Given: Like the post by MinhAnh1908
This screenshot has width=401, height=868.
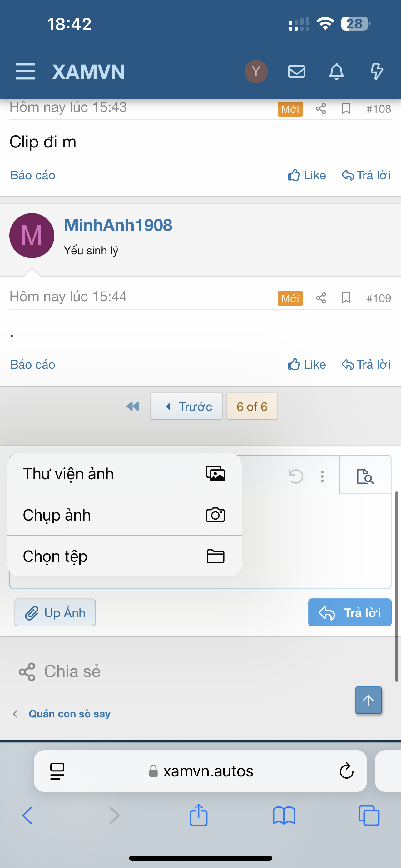Looking at the screenshot, I should click(307, 365).
